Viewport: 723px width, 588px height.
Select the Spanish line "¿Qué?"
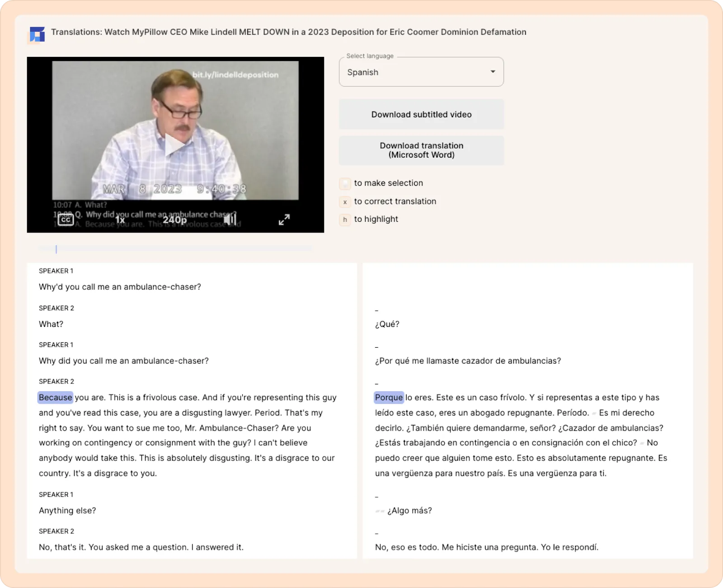pyautogui.click(x=387, y=324)
